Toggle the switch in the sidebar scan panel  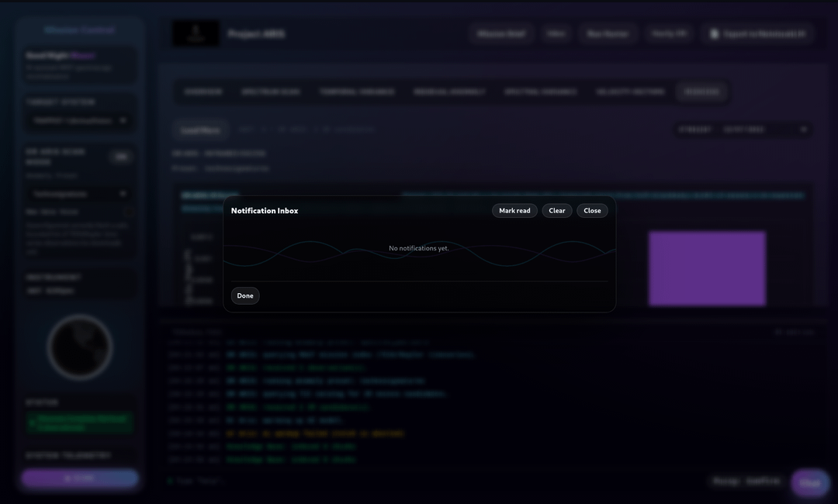click(120, 157)
